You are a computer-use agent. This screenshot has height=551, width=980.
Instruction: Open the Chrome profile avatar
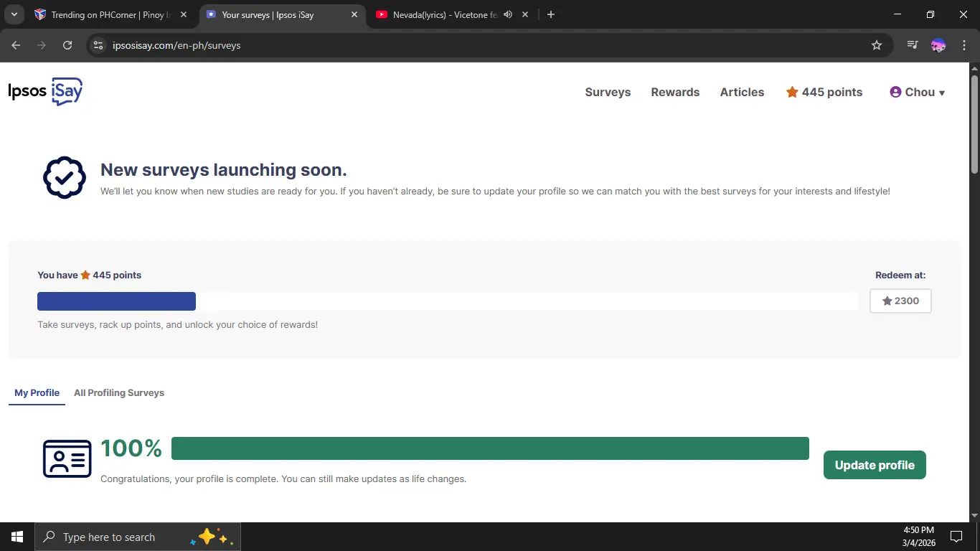click(x=938, y=45)
